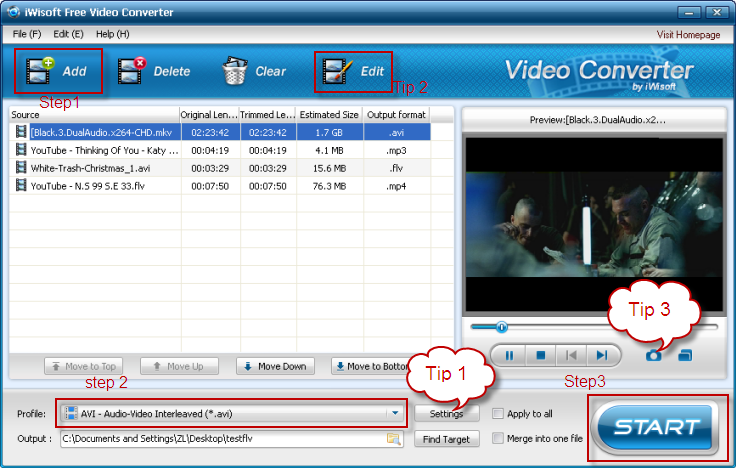Select the YouTube - N.S 99 S.E 33.flv row
Viewport: 736px width, 468px height.
220,186
